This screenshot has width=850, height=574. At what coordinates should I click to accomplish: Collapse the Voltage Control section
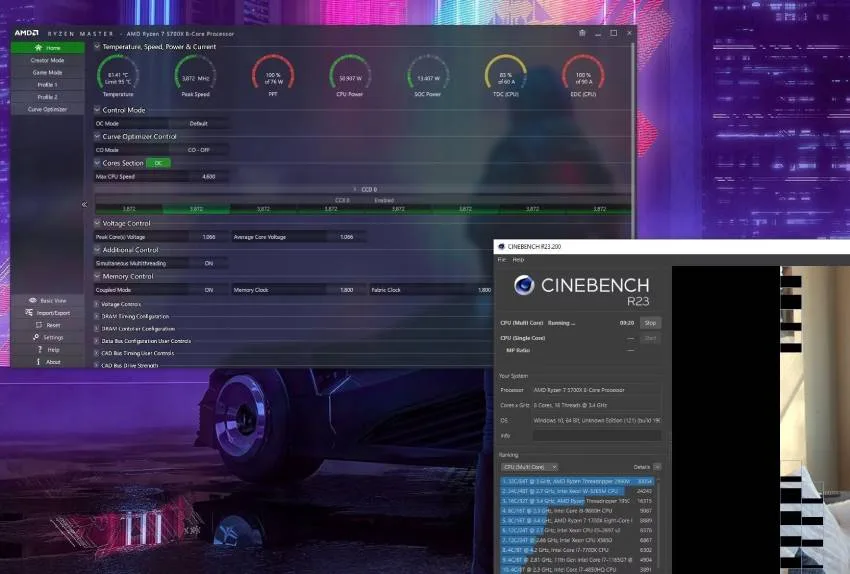coord(97,223)
